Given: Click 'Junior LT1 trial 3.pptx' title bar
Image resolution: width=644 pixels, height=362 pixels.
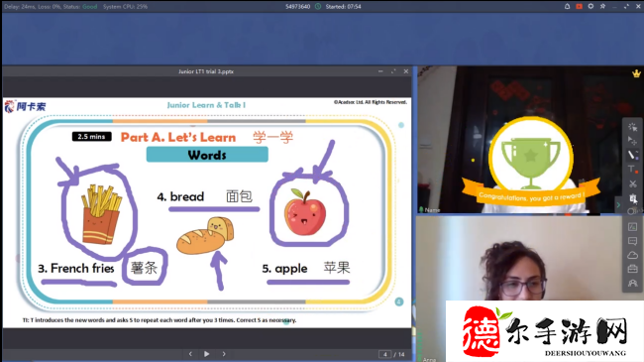Looking at the screenshot, I should [x=206, y=71].
